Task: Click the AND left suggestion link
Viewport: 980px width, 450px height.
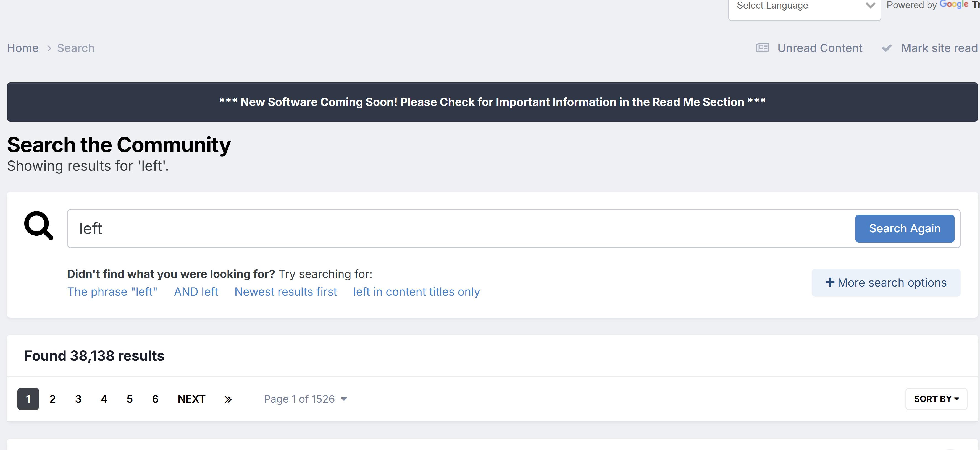Action: coord(196,292)
